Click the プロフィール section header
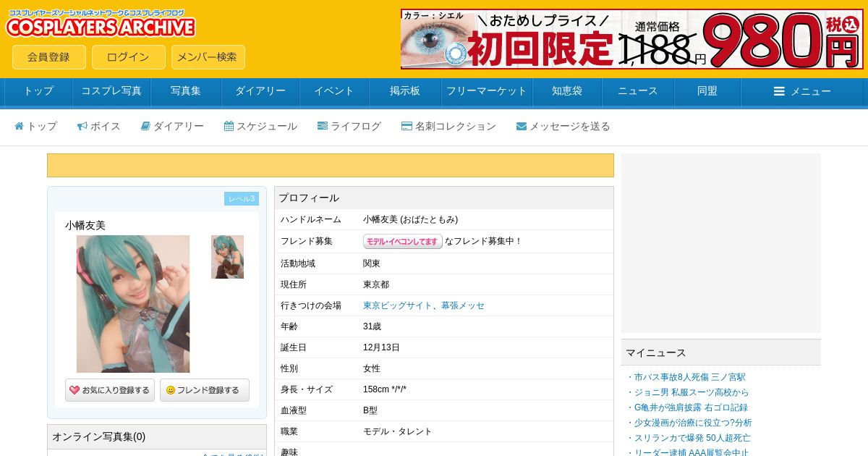 (444, 198)
